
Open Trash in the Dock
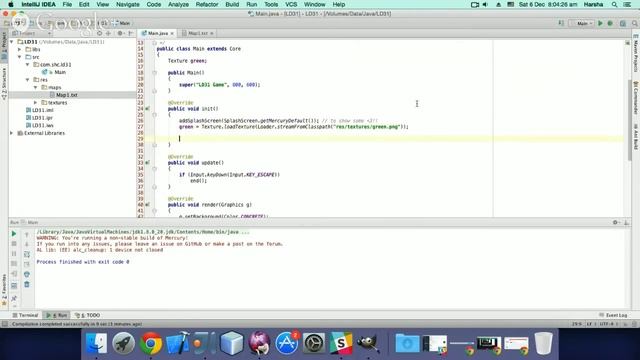543,343
